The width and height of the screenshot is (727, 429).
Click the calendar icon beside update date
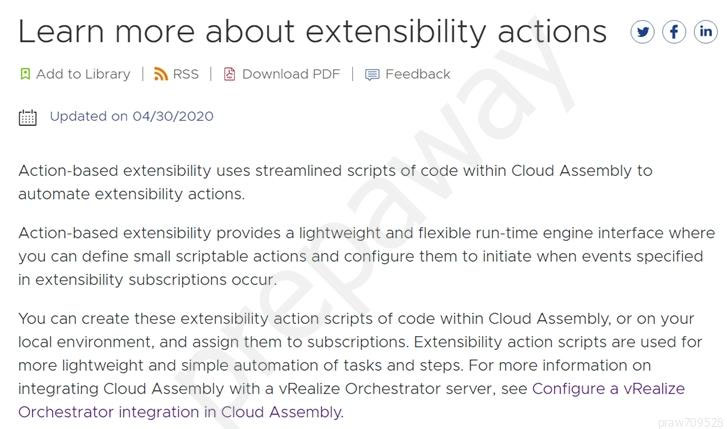28,117
